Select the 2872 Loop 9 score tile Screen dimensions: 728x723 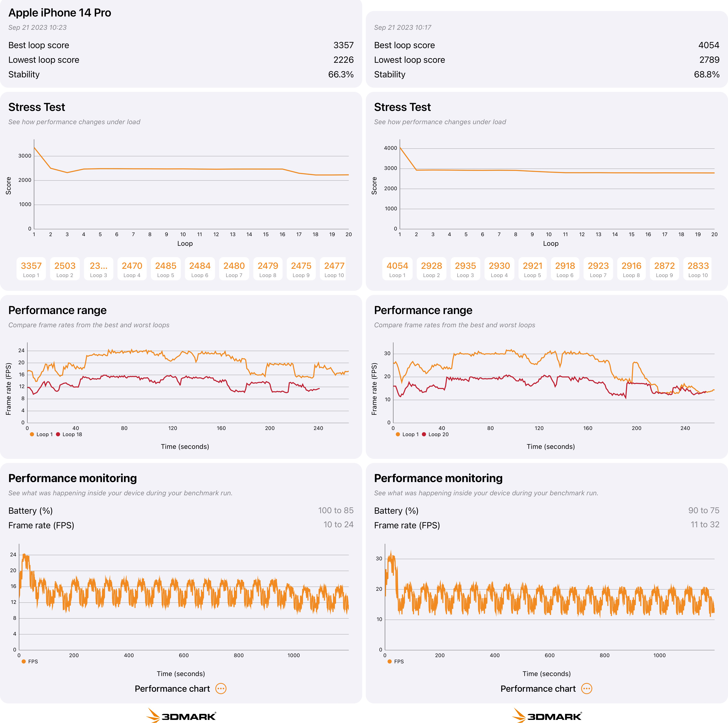[664, 269]
